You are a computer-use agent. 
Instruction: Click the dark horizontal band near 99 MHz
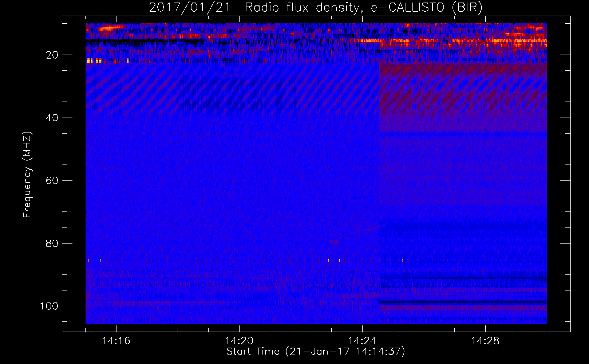463,302
